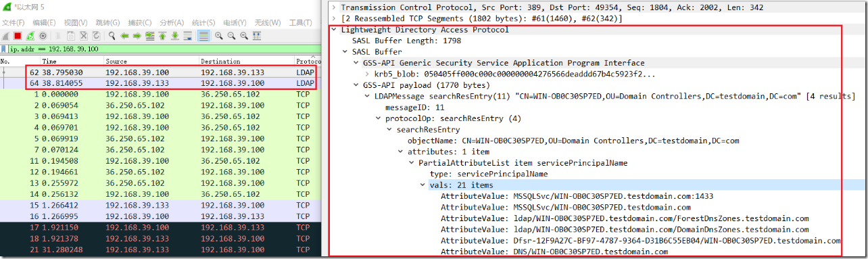Close capture file with the X document icon
This screenshot has height=259, width=868.
(83, 36)
